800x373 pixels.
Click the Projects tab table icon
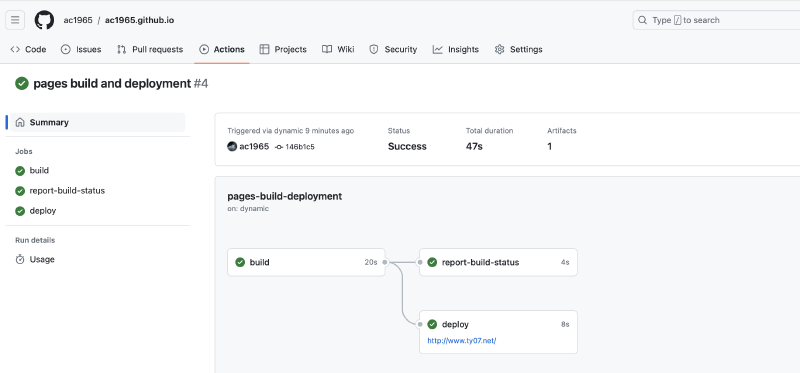tap(264, 49)
